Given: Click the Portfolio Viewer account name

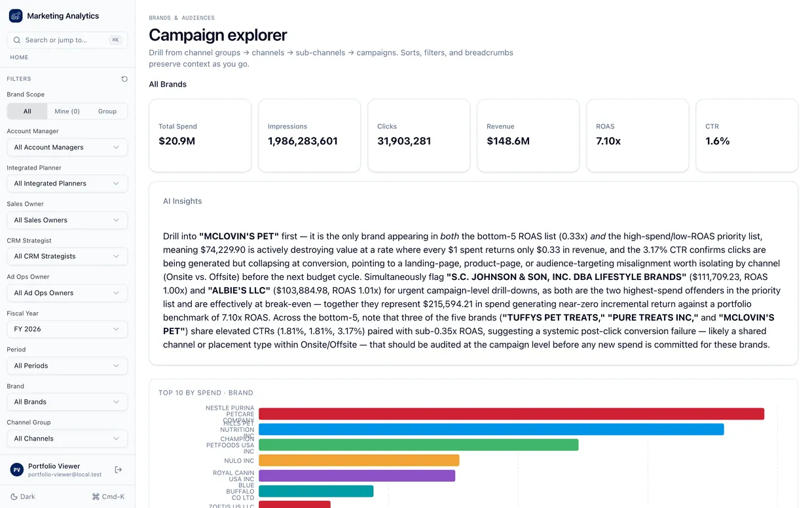Looking at the screenshot, I should (x=54, y=466).
